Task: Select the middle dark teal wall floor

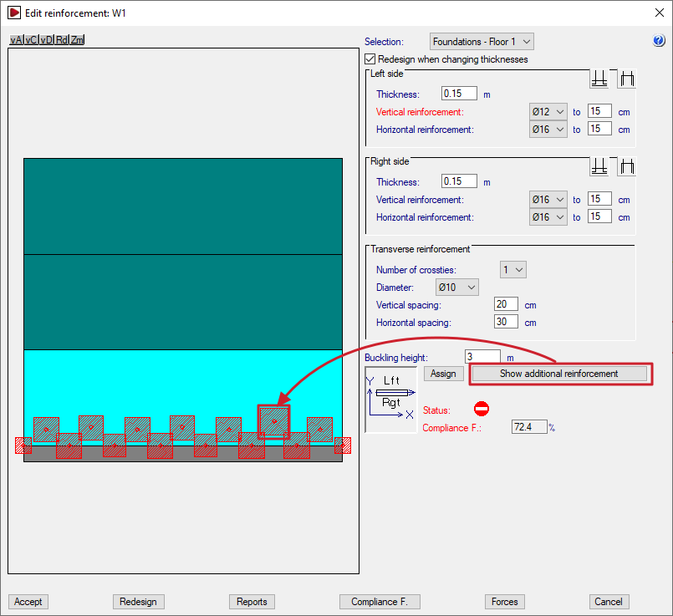Action: [x=183, y=302]
